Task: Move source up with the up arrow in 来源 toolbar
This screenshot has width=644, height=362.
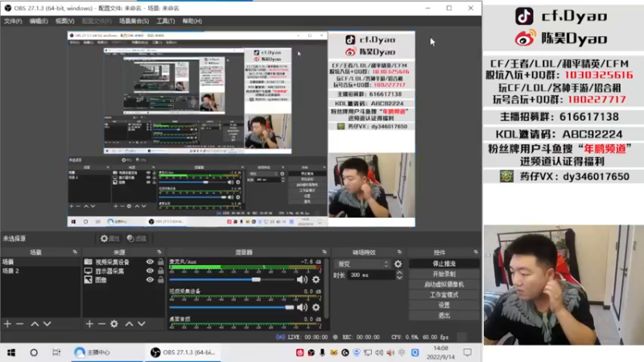Action: pyautogui.click(x=129, y=324)
